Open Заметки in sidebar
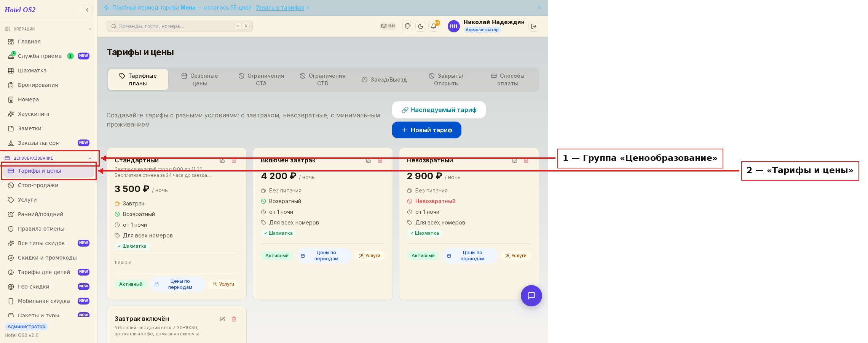 pos(48,128)
